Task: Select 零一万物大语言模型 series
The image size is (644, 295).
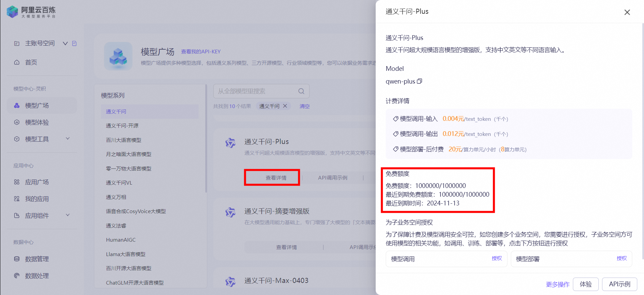Action: coord(128,168)
